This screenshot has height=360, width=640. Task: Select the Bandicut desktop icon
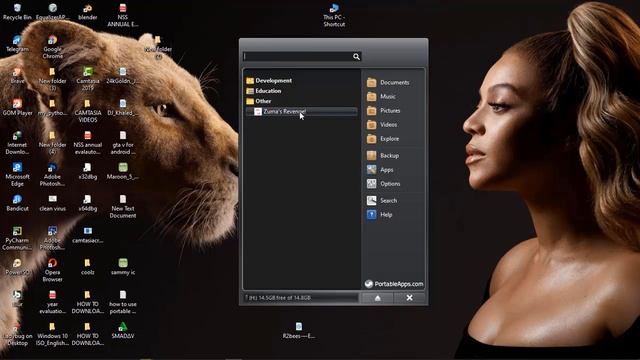[17, 203]
